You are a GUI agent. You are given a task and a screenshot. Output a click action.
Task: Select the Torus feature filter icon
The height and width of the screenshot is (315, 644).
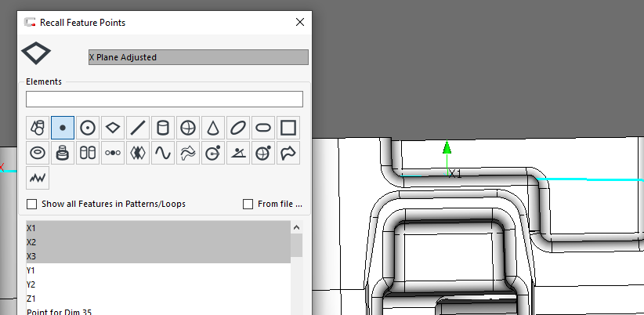(x=38, y=153)
